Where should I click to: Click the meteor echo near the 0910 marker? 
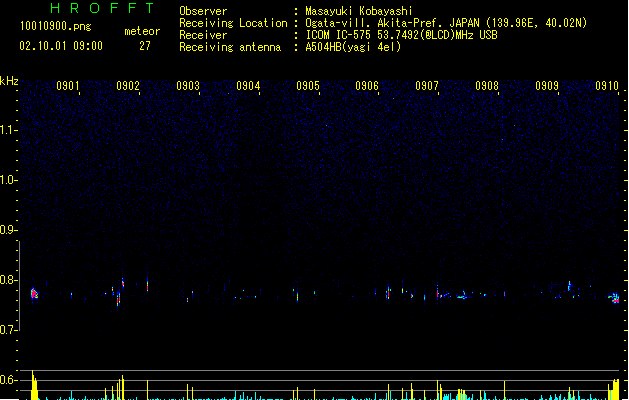point(614,298)
